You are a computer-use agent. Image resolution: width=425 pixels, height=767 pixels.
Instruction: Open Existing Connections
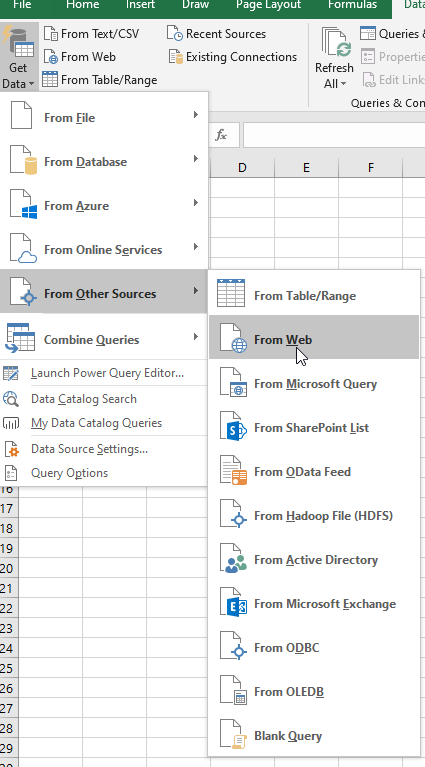(233, 57)
